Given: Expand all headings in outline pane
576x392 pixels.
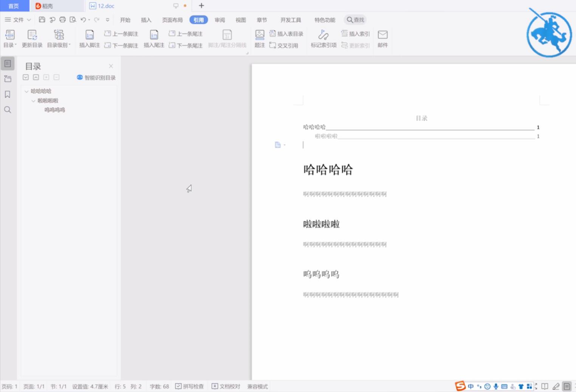Looking at the screenshot, I should (25, 77).
